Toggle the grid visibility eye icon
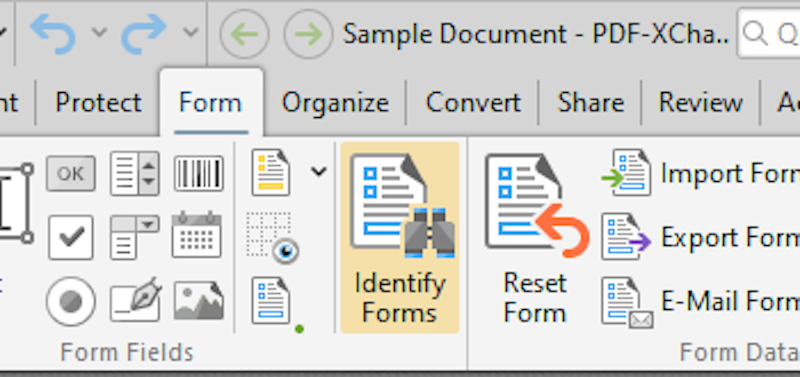Image resolution: width=800 pixels, height=377 pixels. coord(272,237)
